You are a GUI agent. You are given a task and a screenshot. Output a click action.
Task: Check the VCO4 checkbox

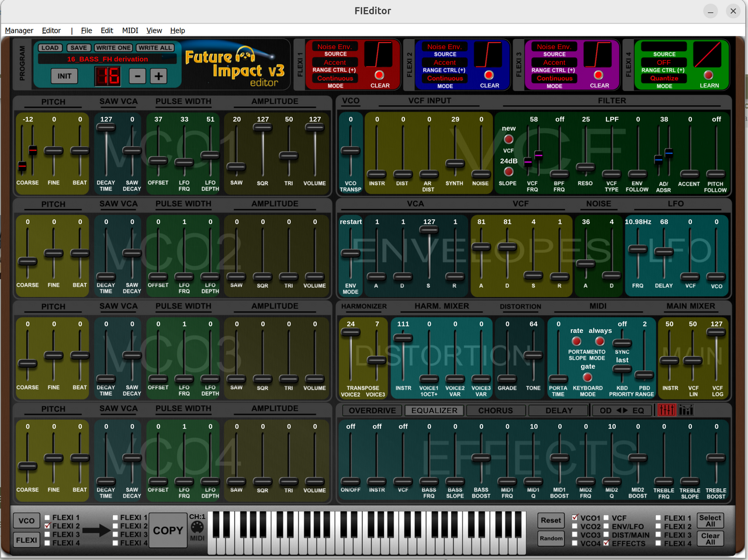pyautogui.click(x=575, y=543)
